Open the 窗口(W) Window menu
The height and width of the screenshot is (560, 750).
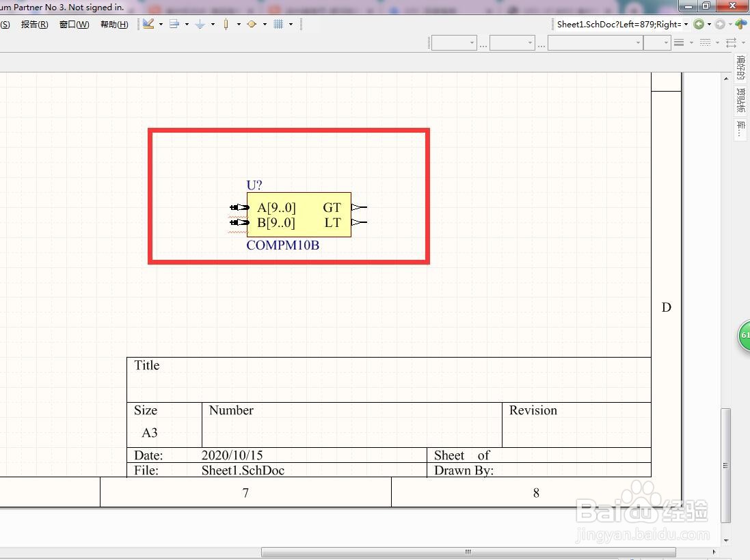[74, 25]
